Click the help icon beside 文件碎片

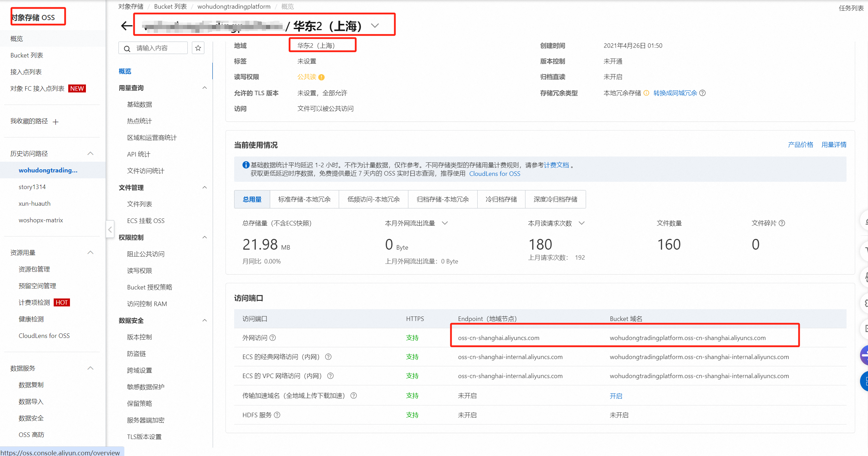pos(782,223)
